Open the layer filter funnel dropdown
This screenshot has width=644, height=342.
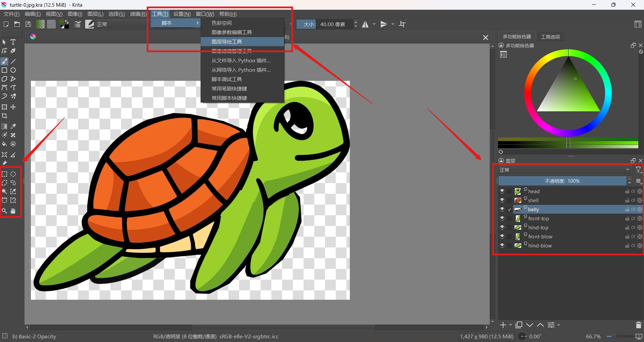(639, 170)
